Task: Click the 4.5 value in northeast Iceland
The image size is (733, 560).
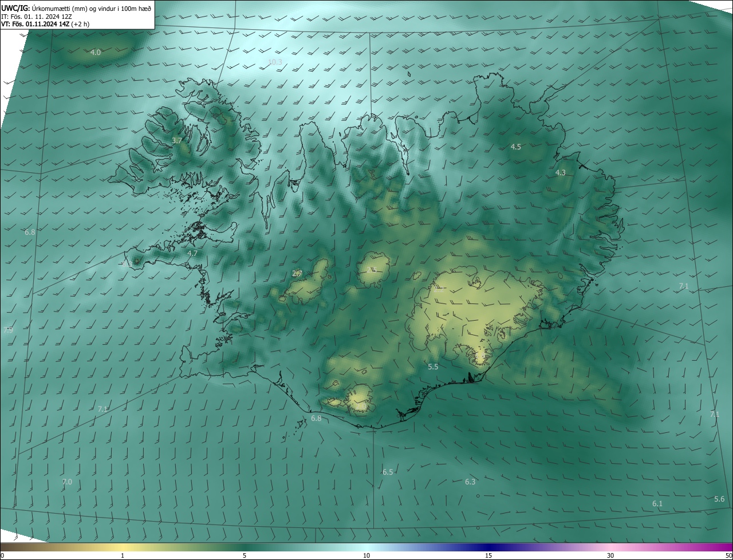Action: click(516, 147)
